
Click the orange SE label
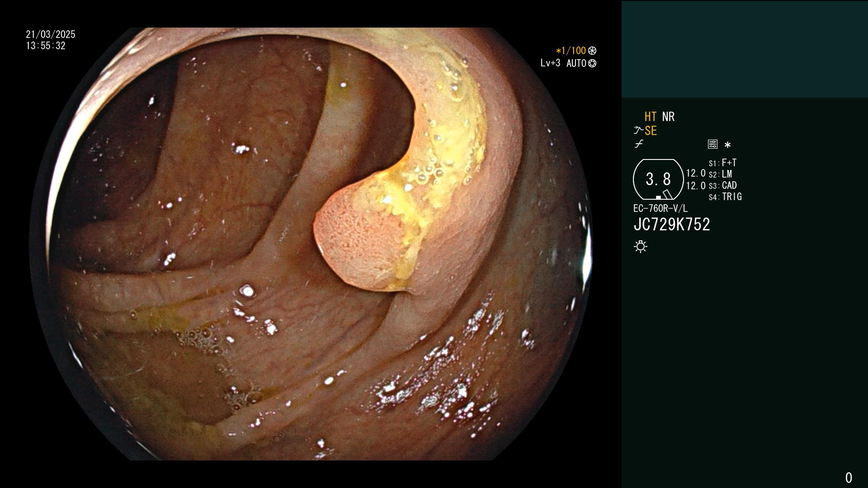click(x=651, y=131)
